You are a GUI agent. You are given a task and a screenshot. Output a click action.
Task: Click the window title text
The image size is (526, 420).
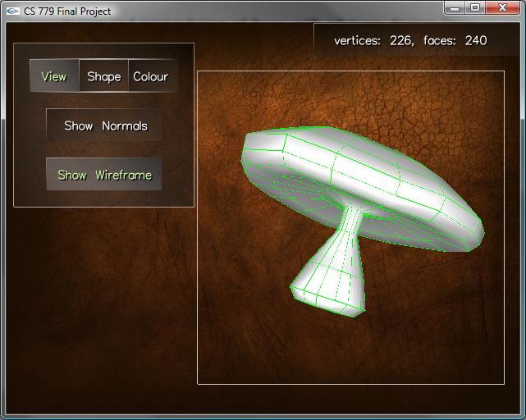tap(67, 11)
